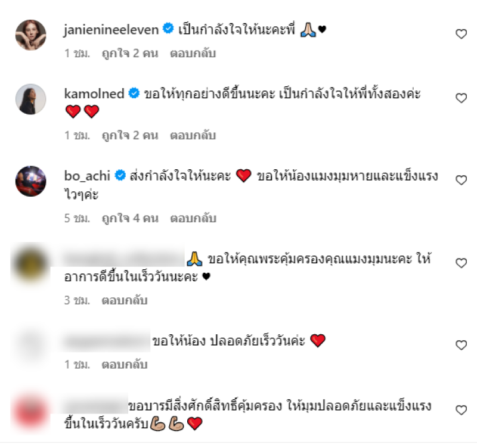View the 2 likes on kamolned's comment
The image size is (477, 448).
130,136
